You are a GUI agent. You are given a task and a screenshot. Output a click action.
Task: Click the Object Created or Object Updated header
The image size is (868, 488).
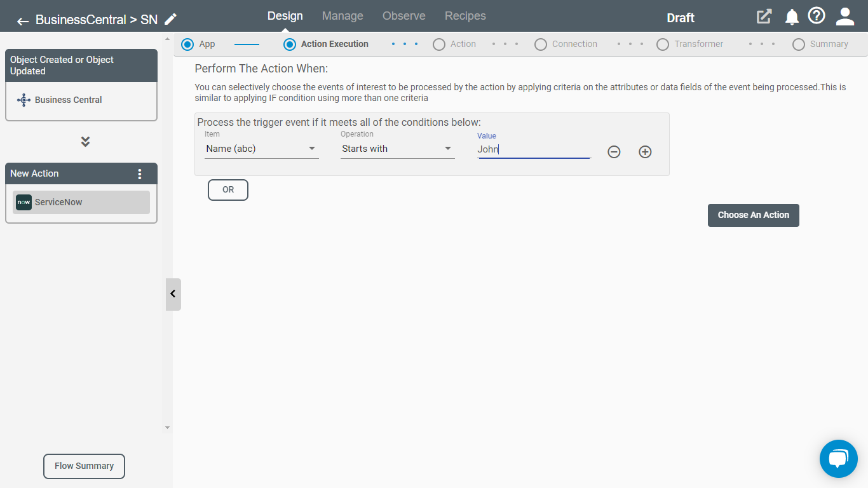click(81, 65)
